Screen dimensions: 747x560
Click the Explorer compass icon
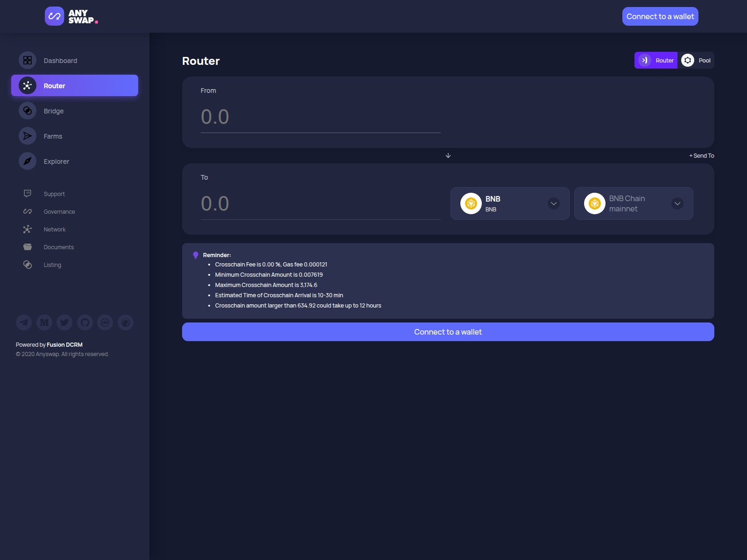[28, 161]
